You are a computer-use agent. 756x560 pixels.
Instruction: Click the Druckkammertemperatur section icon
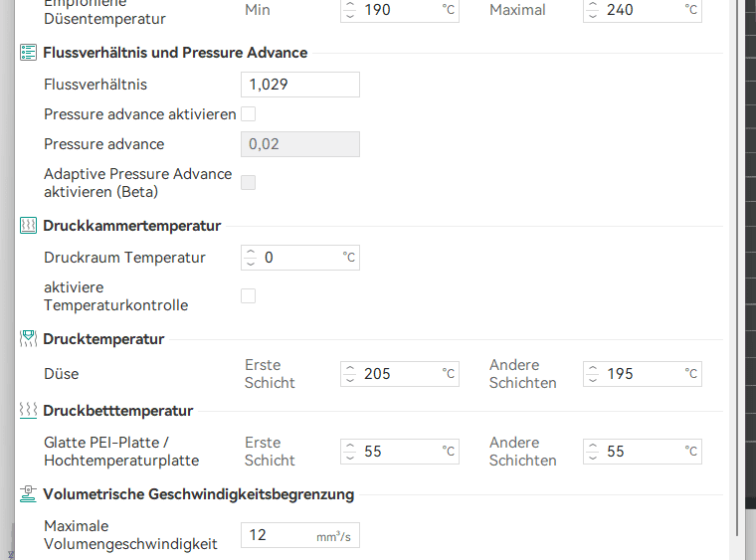click(29, 226)
